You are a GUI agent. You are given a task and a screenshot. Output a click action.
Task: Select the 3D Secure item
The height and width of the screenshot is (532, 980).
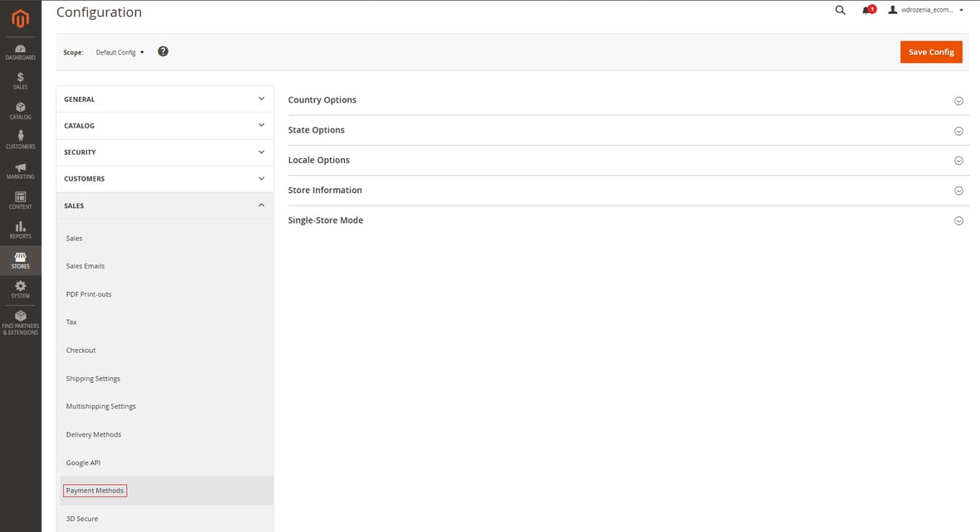82,519
